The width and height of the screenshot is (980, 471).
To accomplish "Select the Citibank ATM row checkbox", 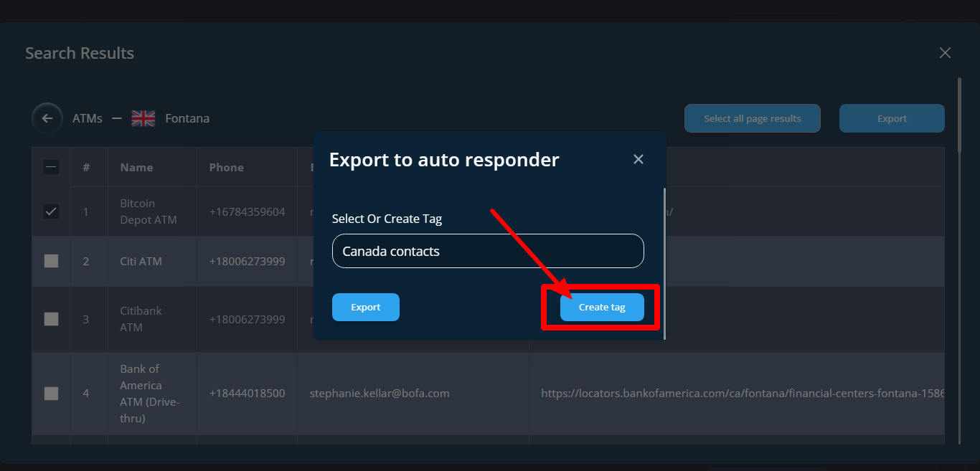I will point(51,319).
